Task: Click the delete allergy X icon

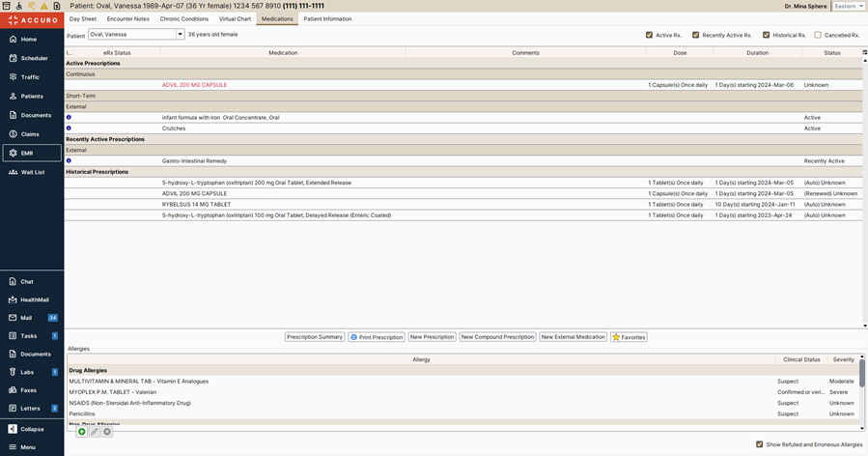Action: pyautogui.click(x=107, y=432)
